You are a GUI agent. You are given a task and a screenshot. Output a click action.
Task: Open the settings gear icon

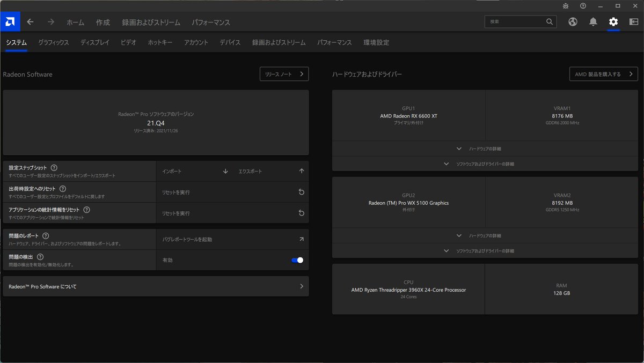(x=613, y=22)
